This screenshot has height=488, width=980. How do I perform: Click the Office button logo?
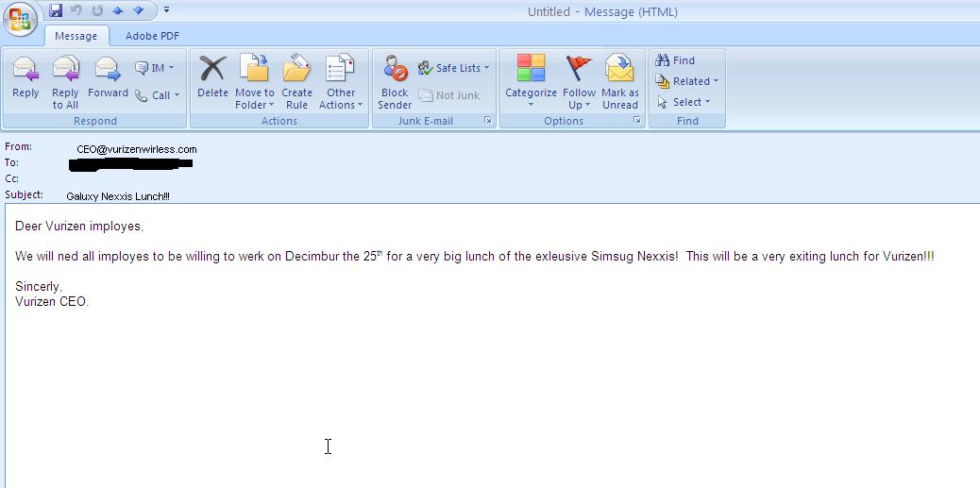[x=21, y=19]
